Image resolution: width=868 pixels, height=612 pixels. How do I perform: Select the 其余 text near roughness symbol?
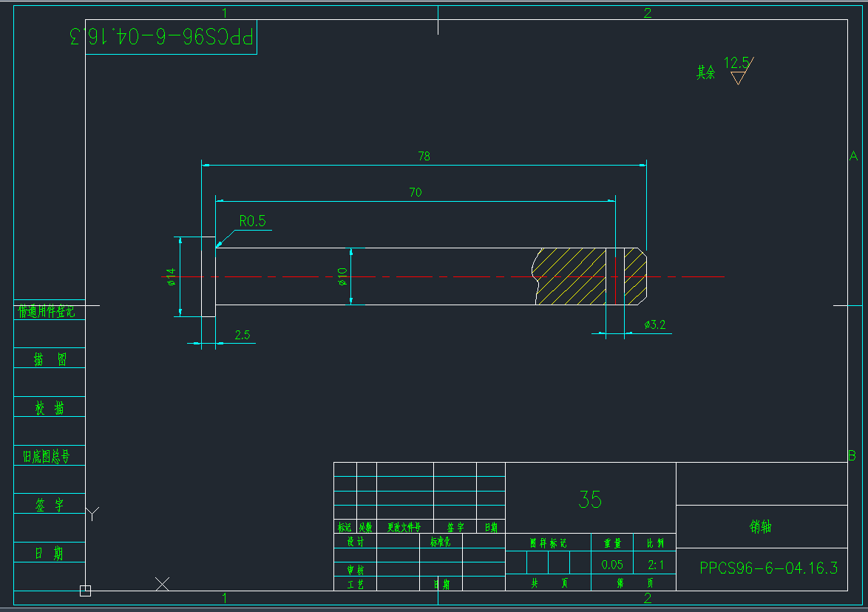[706, 72]
